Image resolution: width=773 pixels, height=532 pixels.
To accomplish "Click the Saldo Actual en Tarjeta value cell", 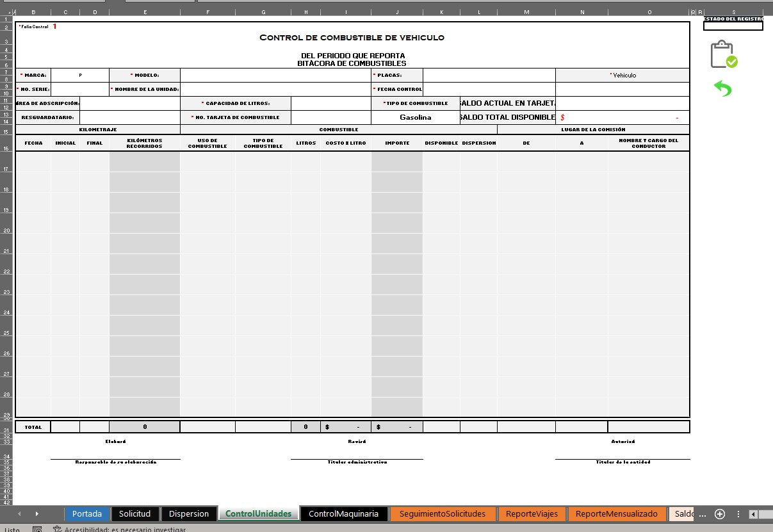I will click(x=622, y=104).
